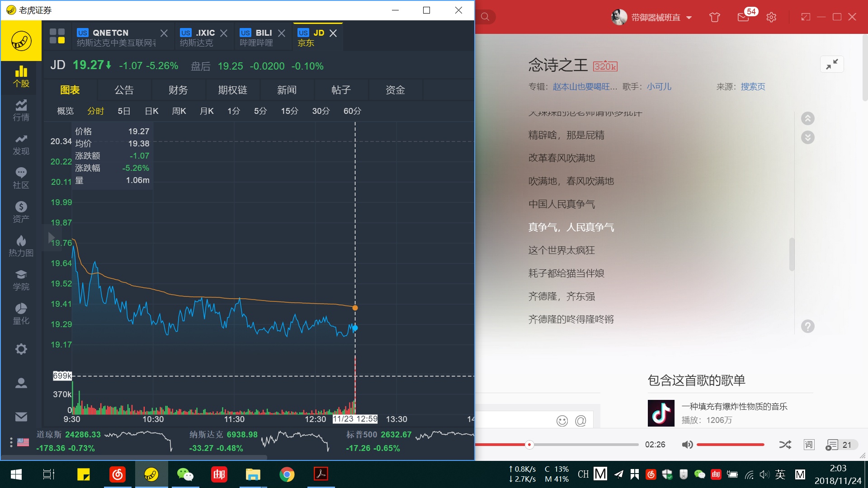Screen dimensions: 868x488
Task: Open NetEase Music settings gear
Action: coord(771,17)
